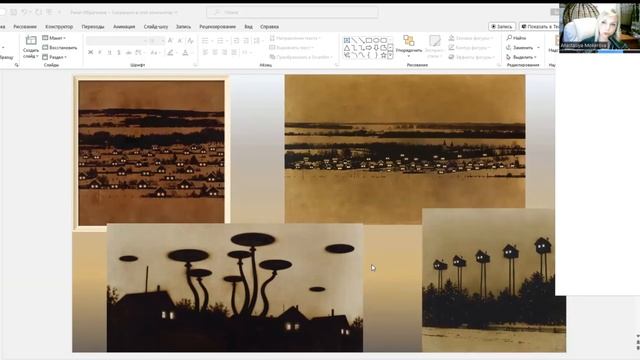
Task: Select the left brace shape in gallery
Action: (369, 55)
